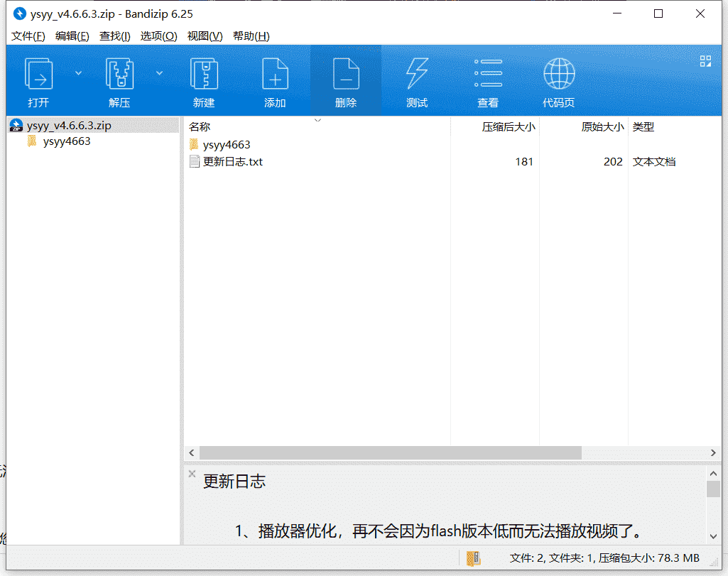Image resolution: width=728 pixels, height=576 pixels.
Task: Click the preview pane vertical scrollbar thumb
Action: (713, 489)
